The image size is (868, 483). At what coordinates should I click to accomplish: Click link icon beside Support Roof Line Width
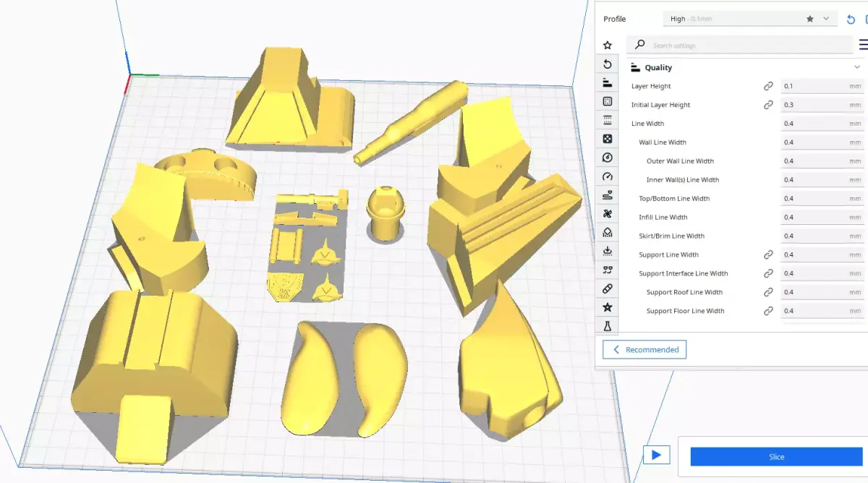point(768,292)
